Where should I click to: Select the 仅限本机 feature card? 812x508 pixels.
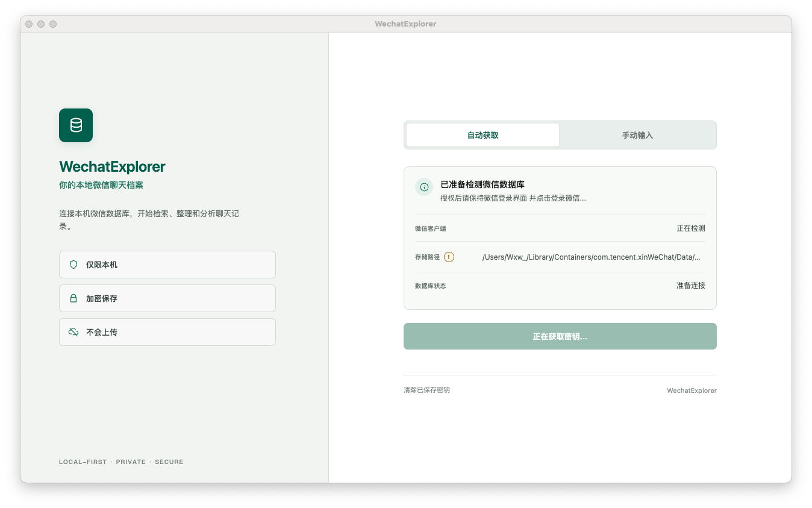click(x=167, y=265)
